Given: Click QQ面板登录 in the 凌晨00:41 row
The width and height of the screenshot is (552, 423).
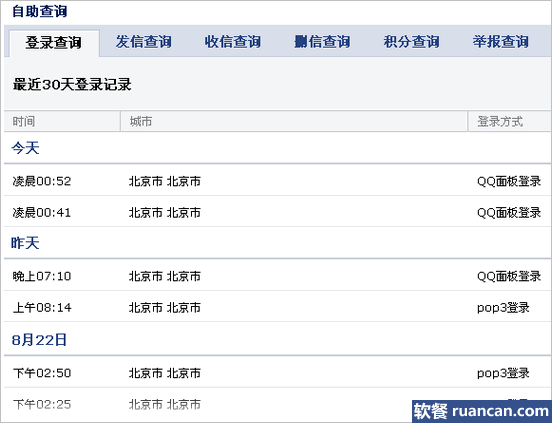Looking at the screenshot, I should click(x=509, y=213).
